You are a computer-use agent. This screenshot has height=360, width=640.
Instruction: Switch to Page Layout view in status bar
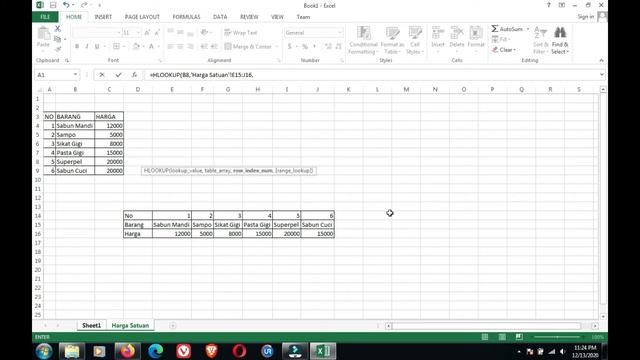coord(502,337)
